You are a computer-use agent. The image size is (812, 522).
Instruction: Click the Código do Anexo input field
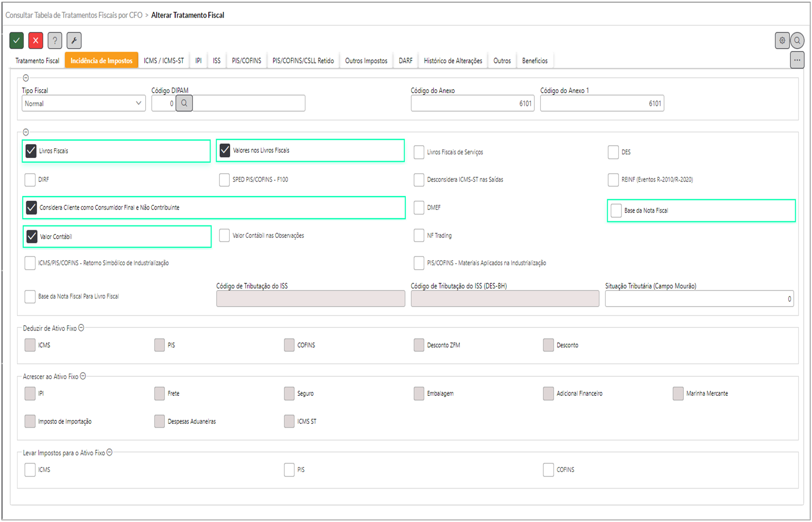point(472,103)
